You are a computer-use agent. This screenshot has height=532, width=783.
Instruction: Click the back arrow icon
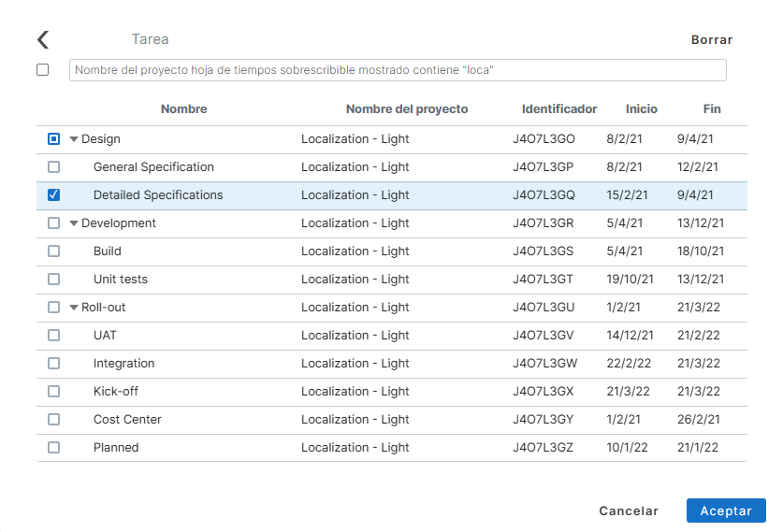click(x=42, y=39)
